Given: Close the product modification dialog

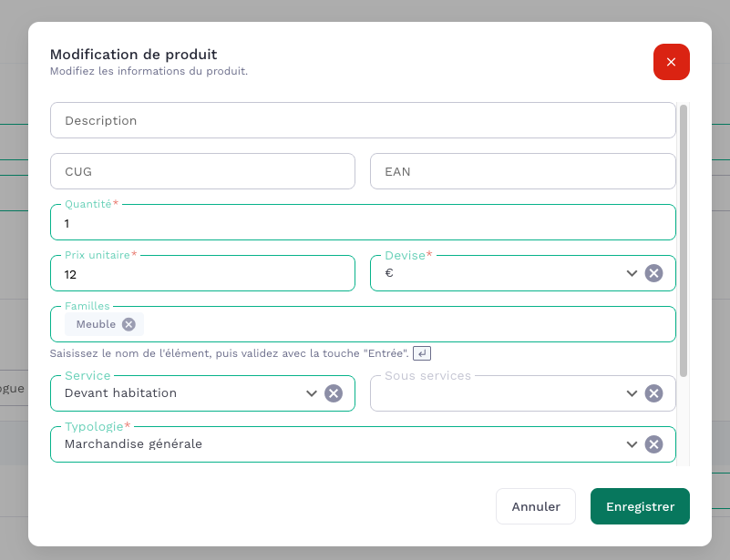Looking at the screenshot, I should coord(671,62).
